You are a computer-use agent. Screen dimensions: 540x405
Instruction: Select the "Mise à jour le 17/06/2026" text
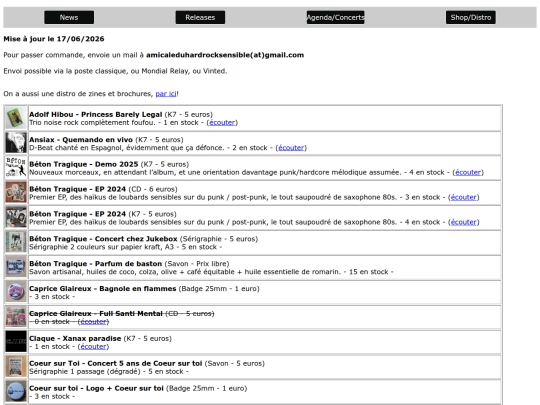click(x=54, y=39)
